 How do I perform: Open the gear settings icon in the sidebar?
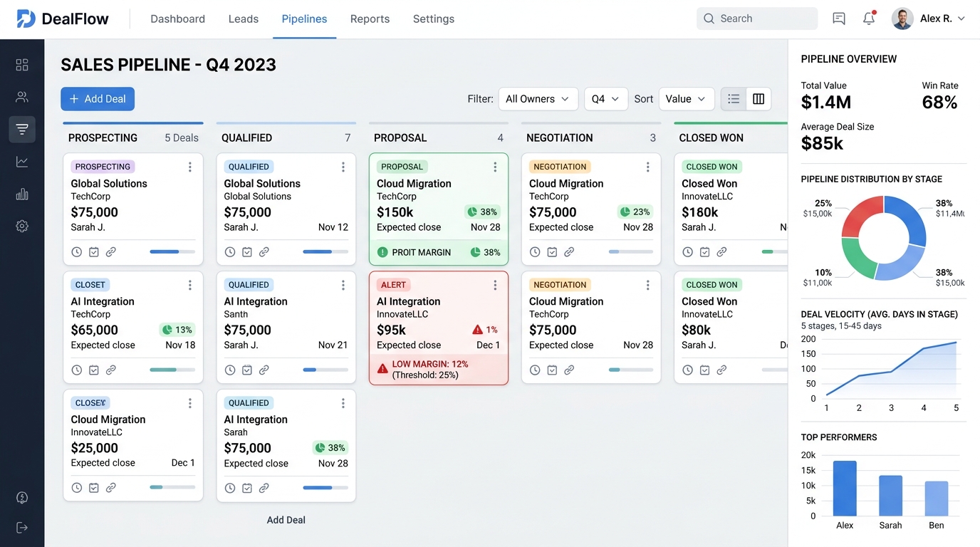point(22,226)
